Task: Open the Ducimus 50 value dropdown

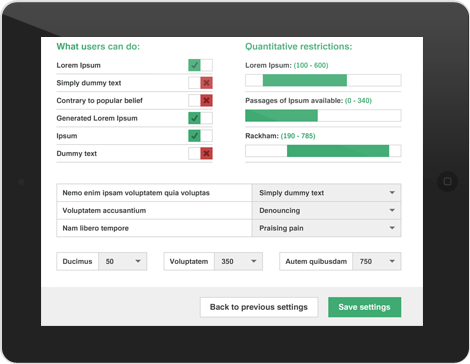Action: 123,261
